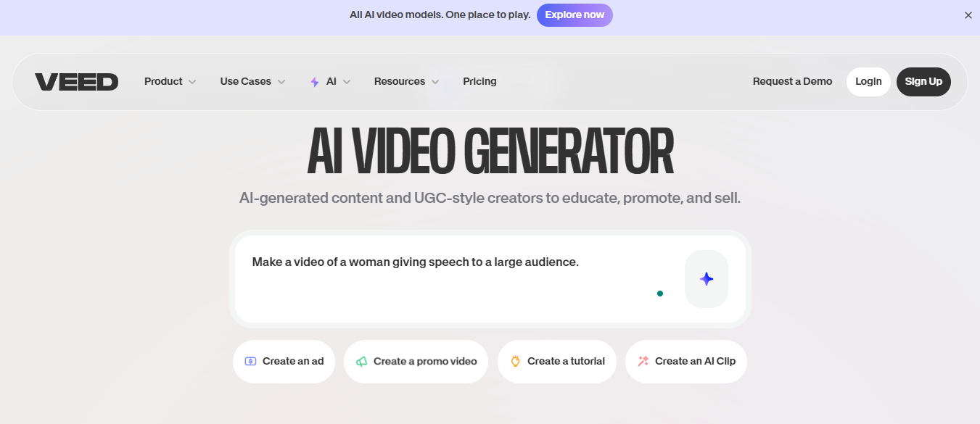This screenshot has width=980, height=424.
Task: Open the Pricing menu item
Action: click(479, 81)
